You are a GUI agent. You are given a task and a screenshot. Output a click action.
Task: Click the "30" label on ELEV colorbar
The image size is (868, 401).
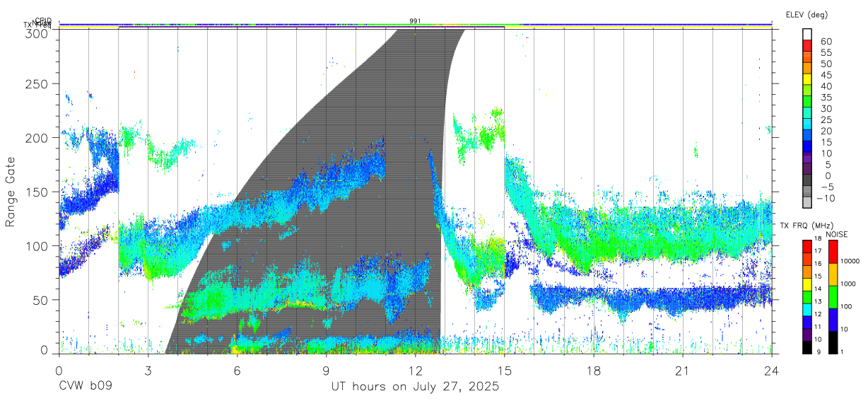[x=826, y=108]
